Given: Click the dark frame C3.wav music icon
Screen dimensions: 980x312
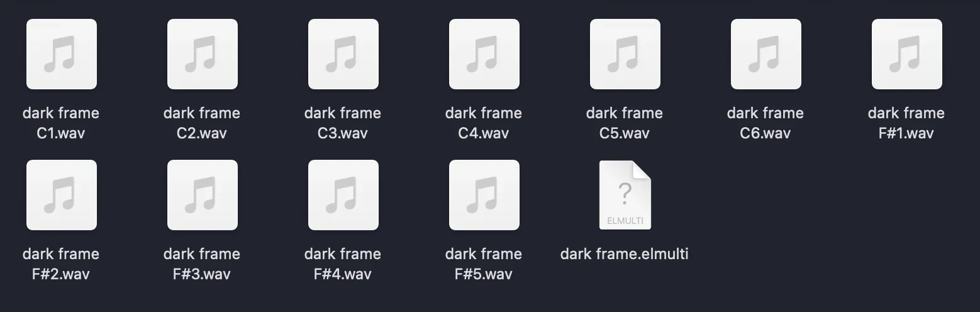Looking at the screenshot, I should point(343,54).
